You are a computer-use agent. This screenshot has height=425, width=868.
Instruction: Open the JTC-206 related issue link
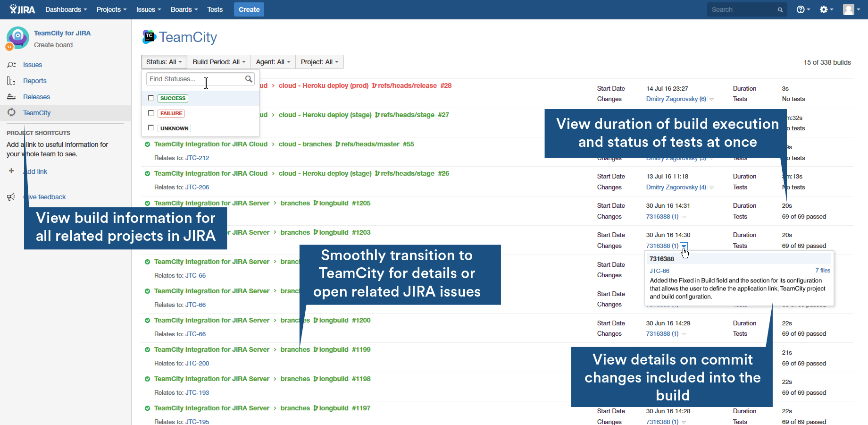[x=197, y=187]
